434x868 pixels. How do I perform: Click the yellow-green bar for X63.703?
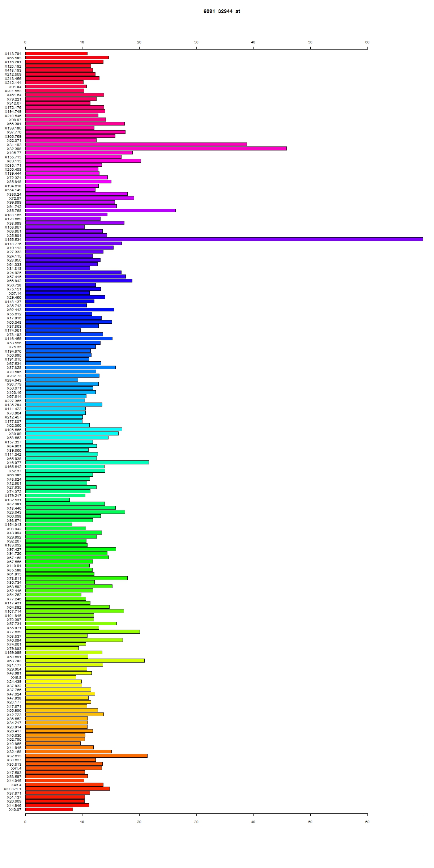click(85, 661)
